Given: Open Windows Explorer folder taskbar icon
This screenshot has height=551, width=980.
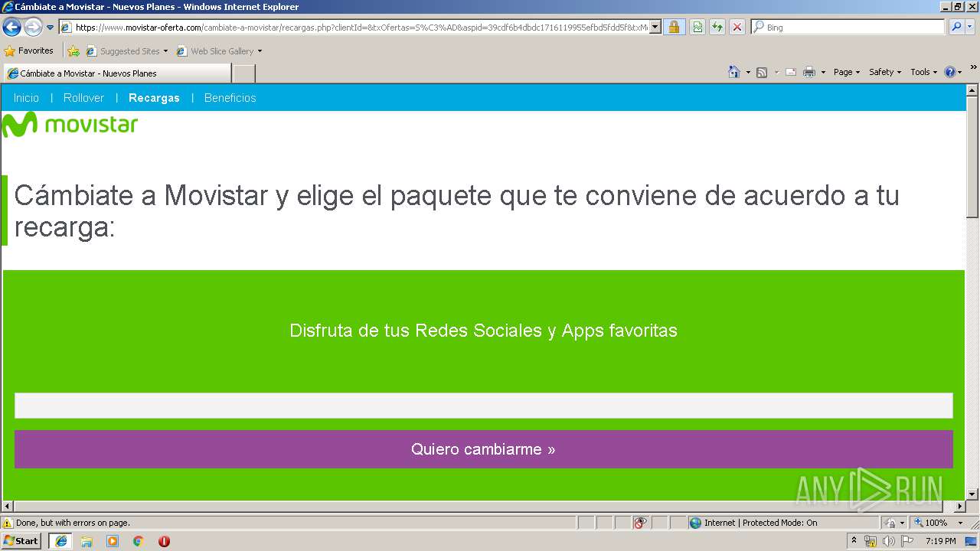Looking at the screenshot, I should (87, 541).
